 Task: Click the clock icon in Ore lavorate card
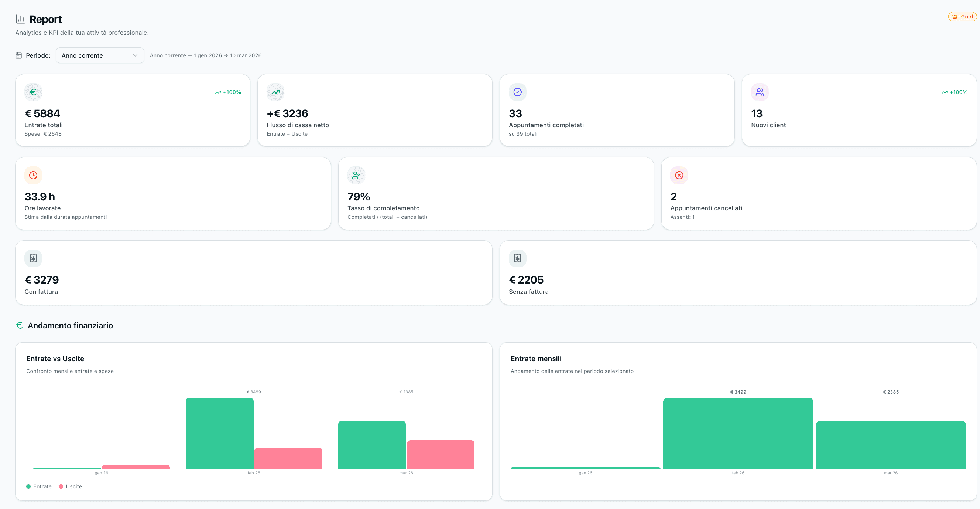[33, 175]
